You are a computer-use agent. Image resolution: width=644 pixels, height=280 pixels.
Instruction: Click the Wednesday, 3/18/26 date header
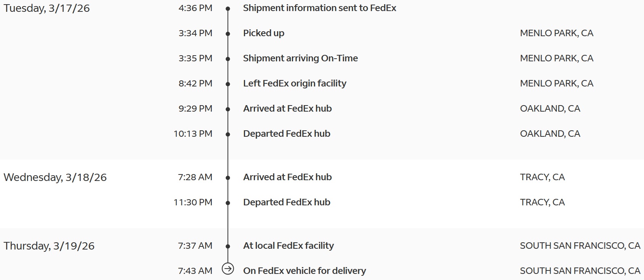coord(55,177)
